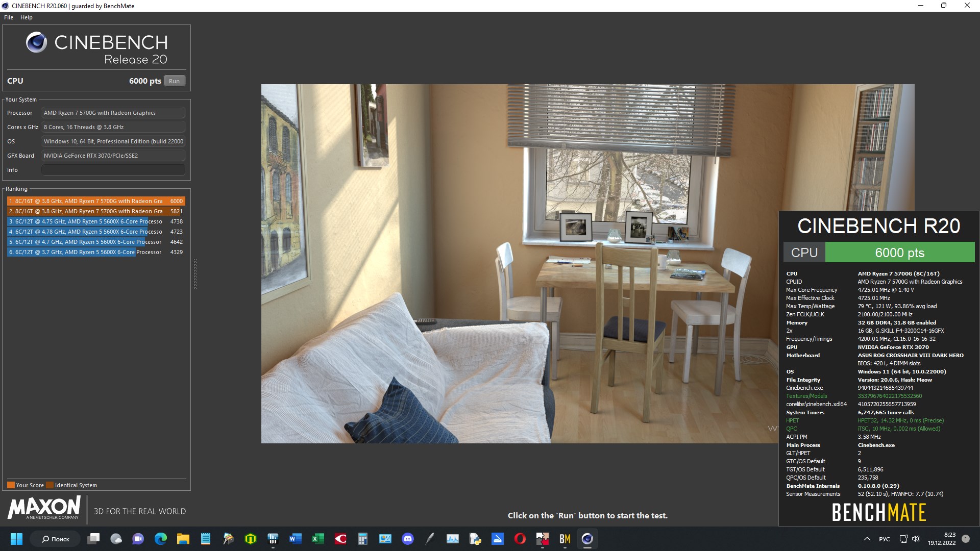The image size is (980, 551).
Task: Click the MAXON logo
Action: [44, 508]
